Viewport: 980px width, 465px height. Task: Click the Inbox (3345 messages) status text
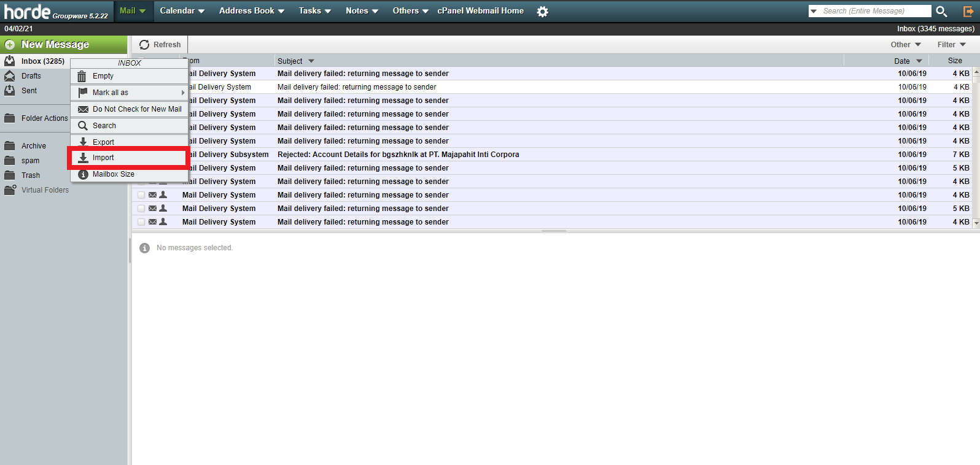[x=935, y=29]
